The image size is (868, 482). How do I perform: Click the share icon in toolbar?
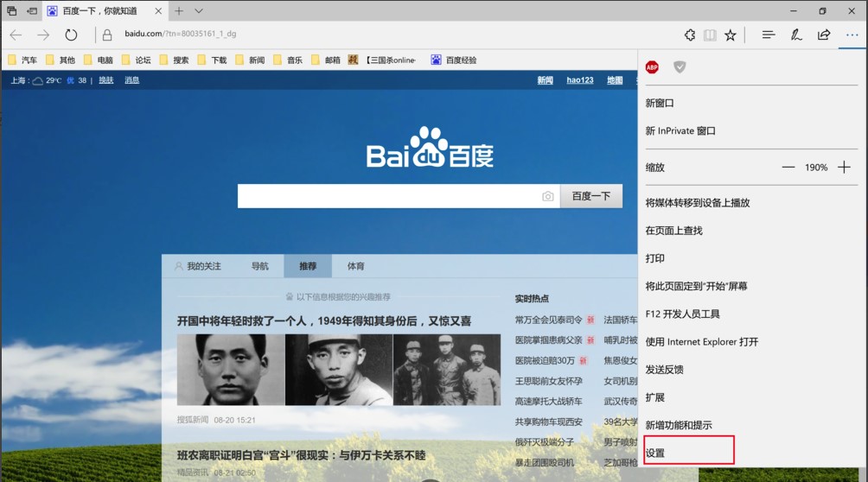tap(824, 35)
